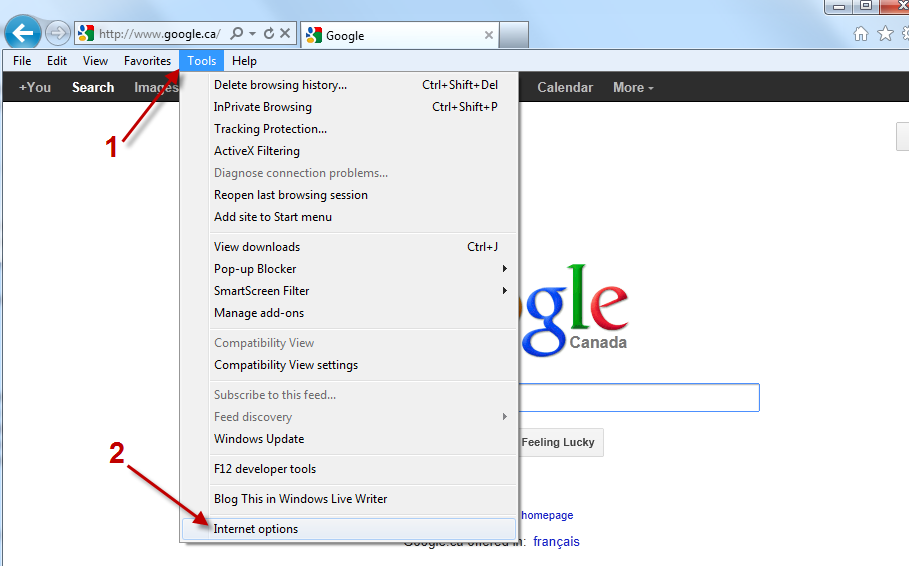Image resolution: width=909 pixels, height=566 pixels.
Task: Open Tracking Protection
Action: (x=349, y=129)
